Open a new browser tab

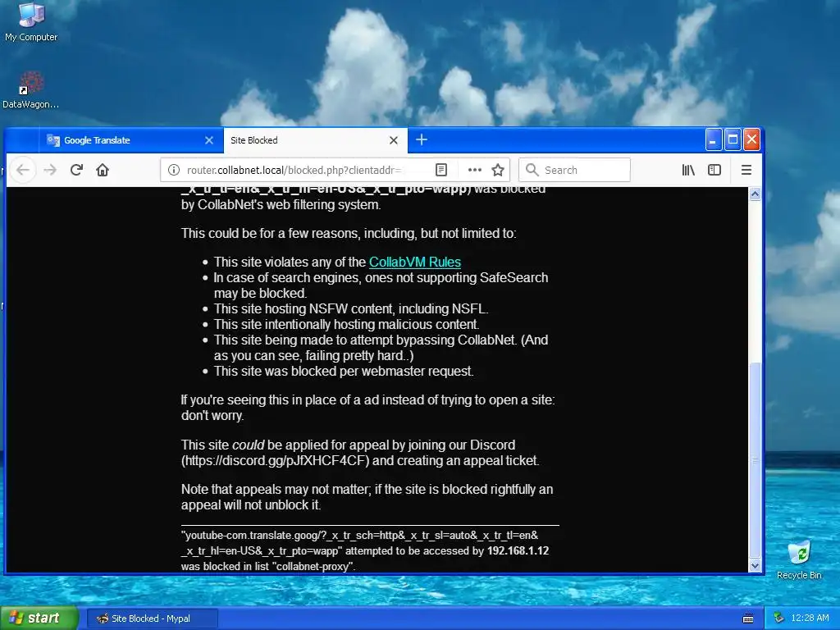pos(422,139)
